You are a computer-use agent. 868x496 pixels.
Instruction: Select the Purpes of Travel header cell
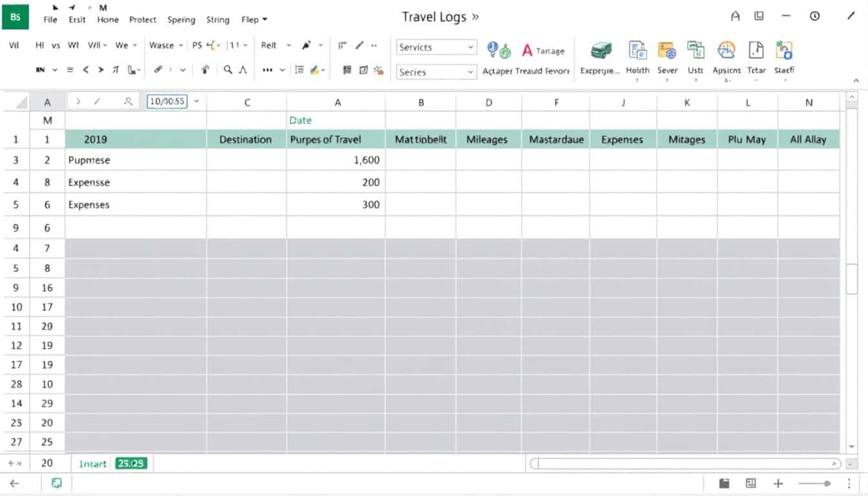336,139
